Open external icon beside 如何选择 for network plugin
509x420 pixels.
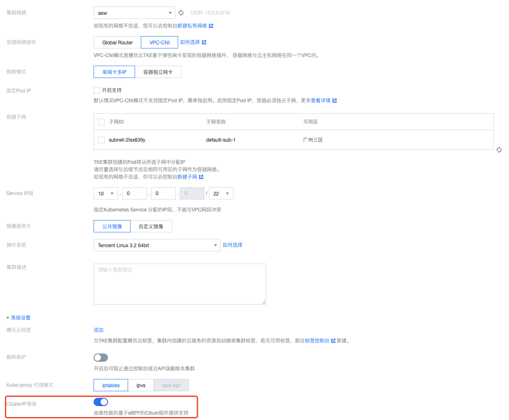[204, 42]
